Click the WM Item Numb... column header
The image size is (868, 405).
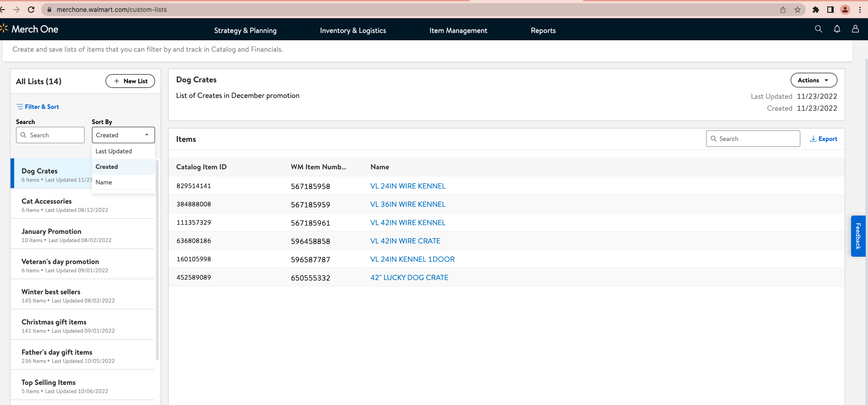point(318,167)
